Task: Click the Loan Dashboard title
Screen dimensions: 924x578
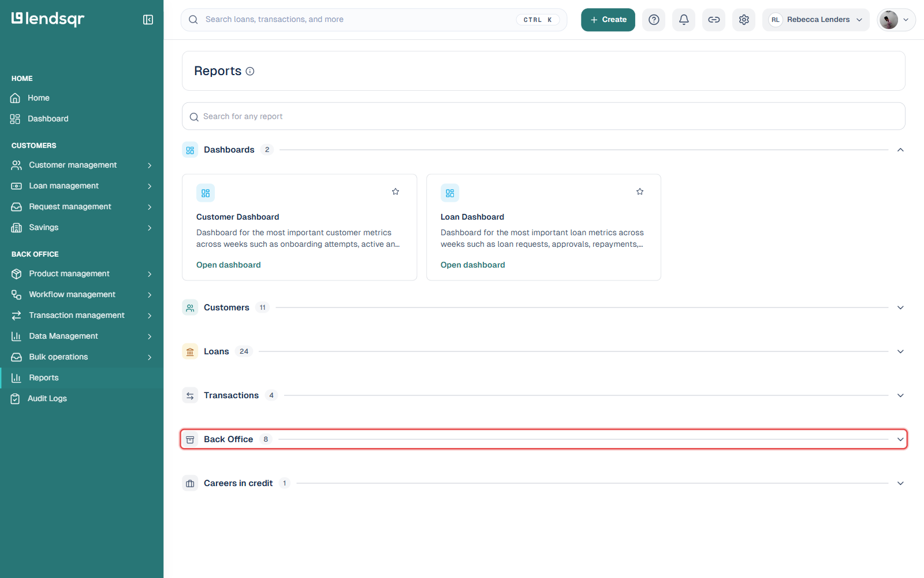Action: click(472, 217)
